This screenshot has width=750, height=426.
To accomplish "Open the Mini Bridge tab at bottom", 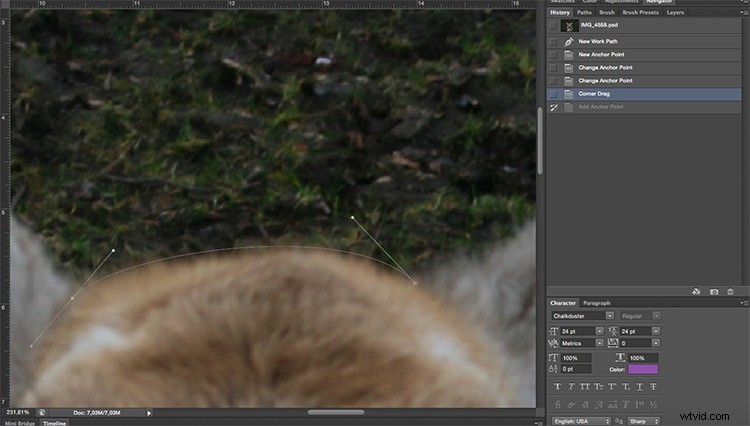I will [20, 423].
